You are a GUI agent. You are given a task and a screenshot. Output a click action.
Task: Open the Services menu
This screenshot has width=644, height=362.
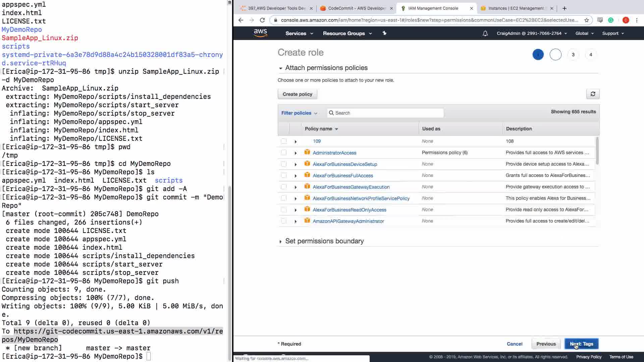click(299, 34)
